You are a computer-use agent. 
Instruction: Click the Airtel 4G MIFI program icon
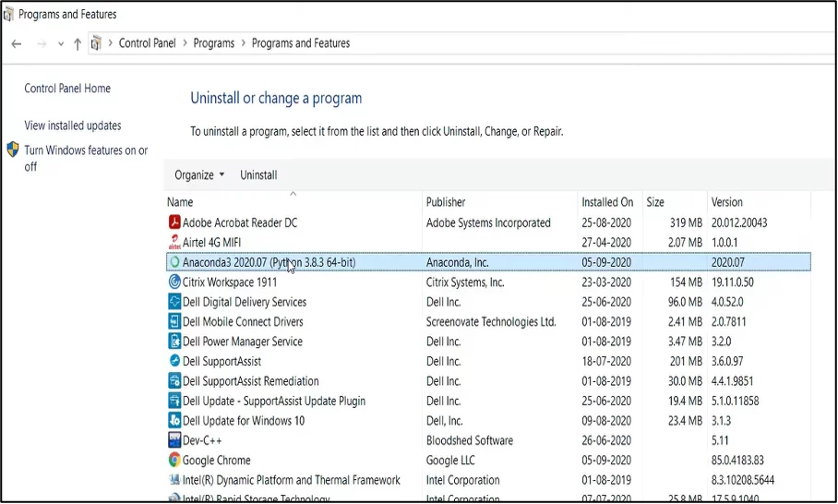coord(174,242)
